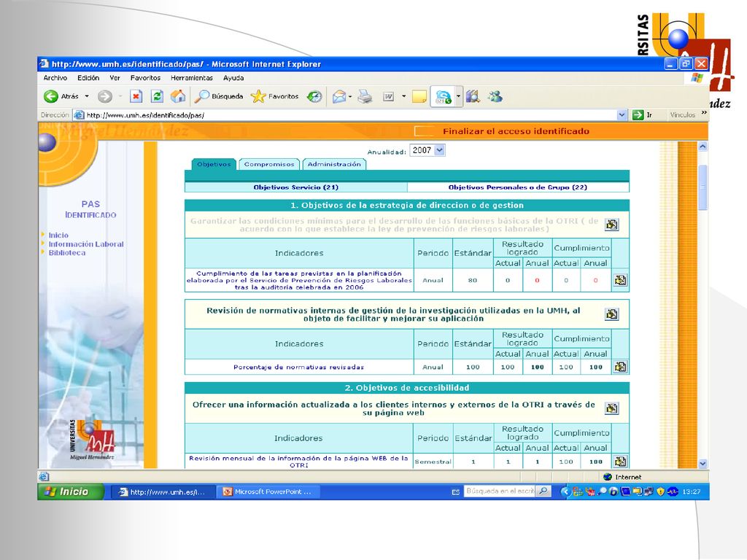
Task: Open the Atrás back-history dropdown arrow
Action: click(87, 97)
